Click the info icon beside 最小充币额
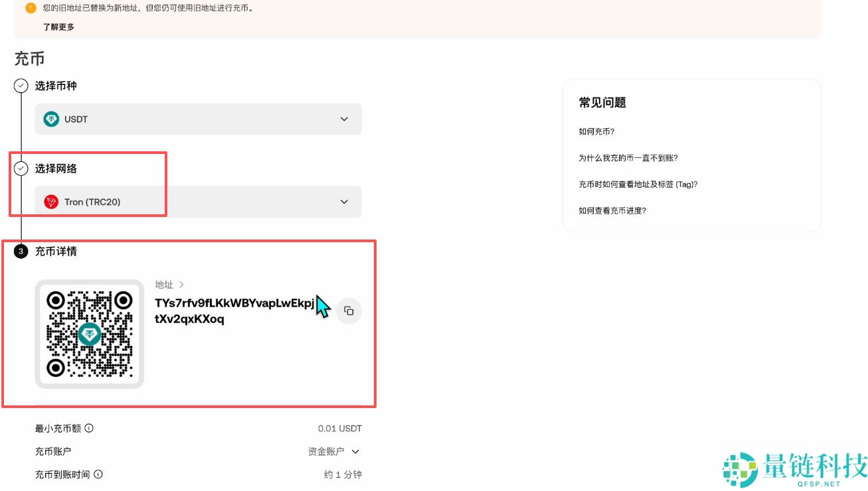The image size is (868, 491). (x=89, y=428)
